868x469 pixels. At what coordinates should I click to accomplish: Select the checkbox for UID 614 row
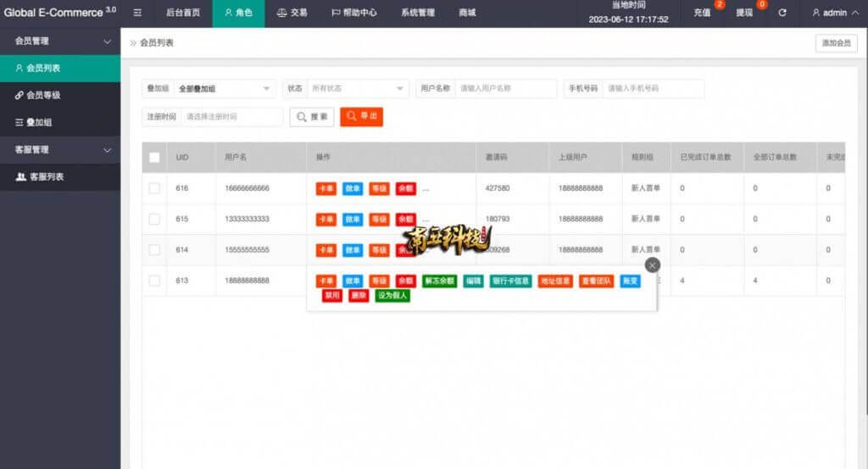pyautogui.click(x=154, y=250)
